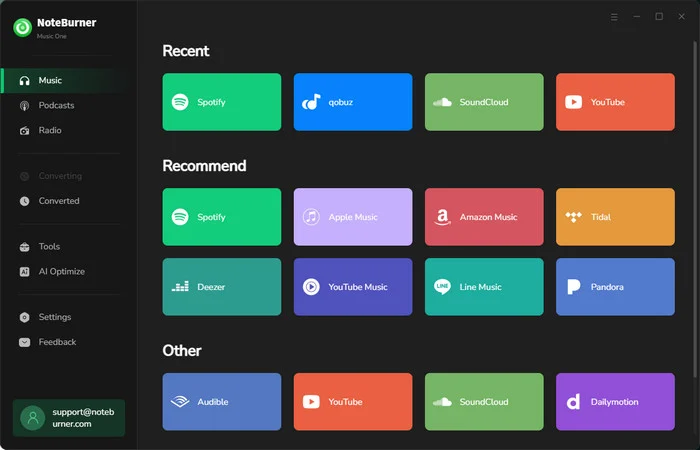Click the AI Optimize icon
Viewport: 700px width, 450px height.
(x=25, y=272)
